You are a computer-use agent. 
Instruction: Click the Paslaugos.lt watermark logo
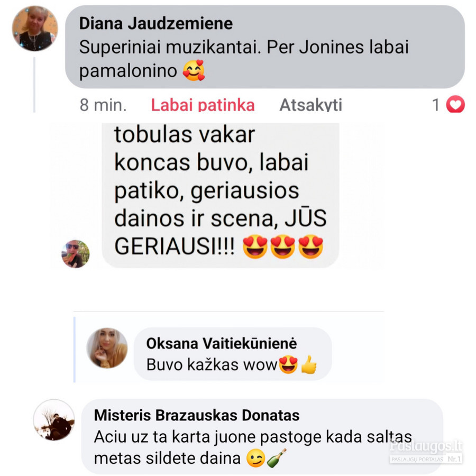pyautogui.click(x=426, y=452)
